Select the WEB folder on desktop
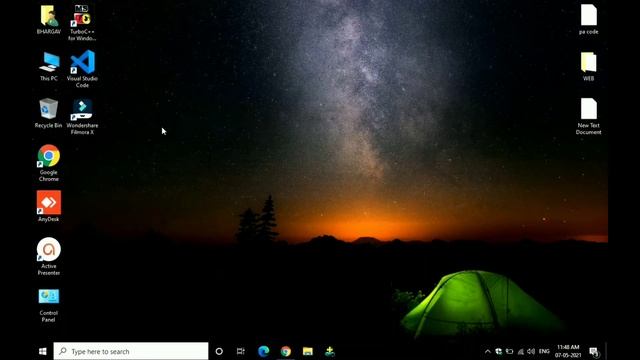 coord(588,67)
